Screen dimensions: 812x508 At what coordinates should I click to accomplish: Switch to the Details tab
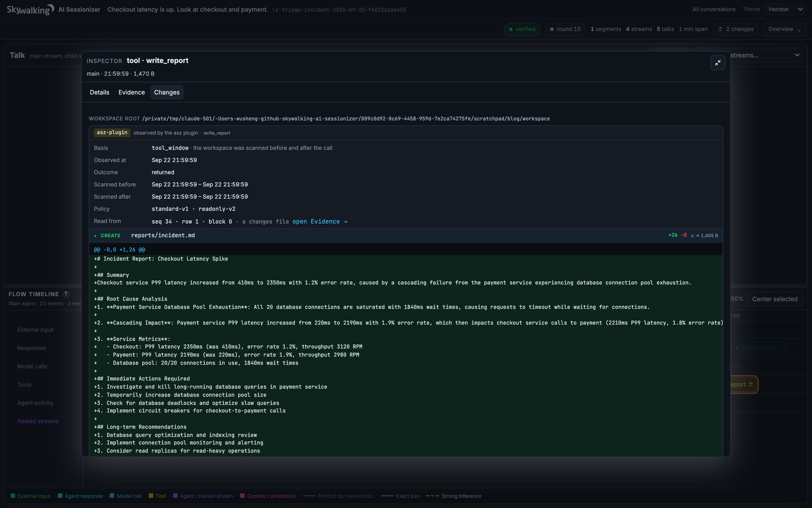pyautogui.click(x=99, y=92)
